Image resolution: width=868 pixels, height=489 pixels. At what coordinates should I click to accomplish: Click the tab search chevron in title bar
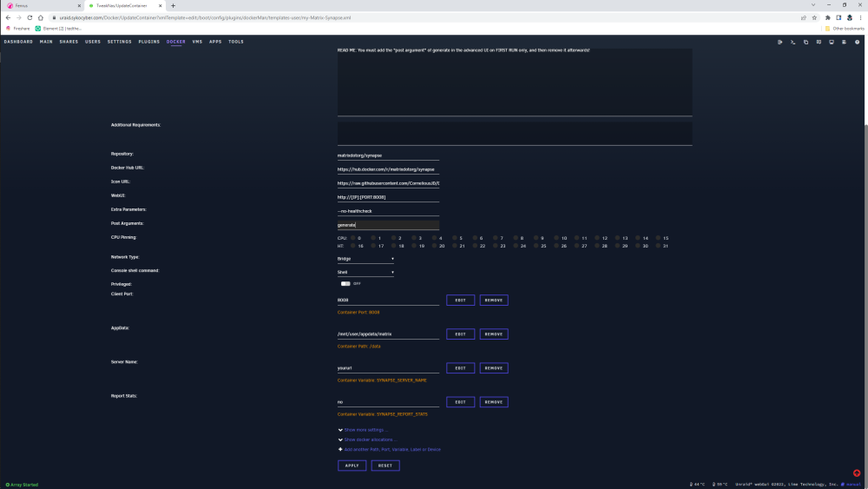[x=813, y=5]
